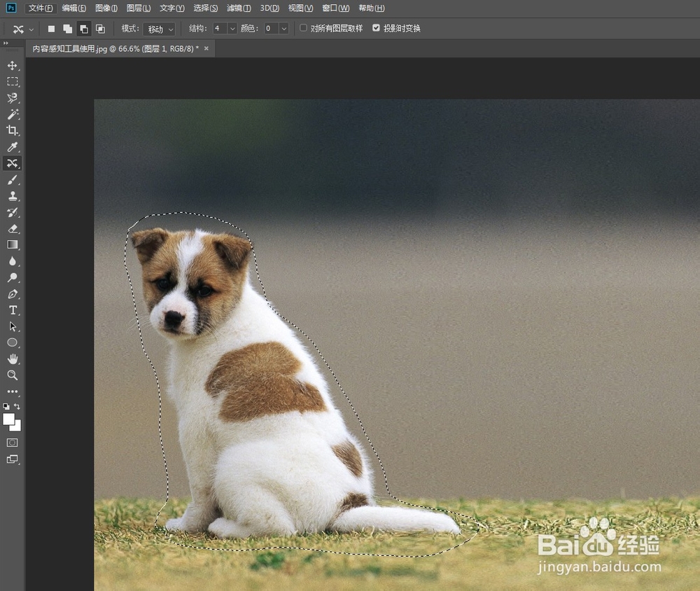Close the 内容感知工具使用.jpg document tab
This screenshot has width=700, height=591.
(206, 48)
